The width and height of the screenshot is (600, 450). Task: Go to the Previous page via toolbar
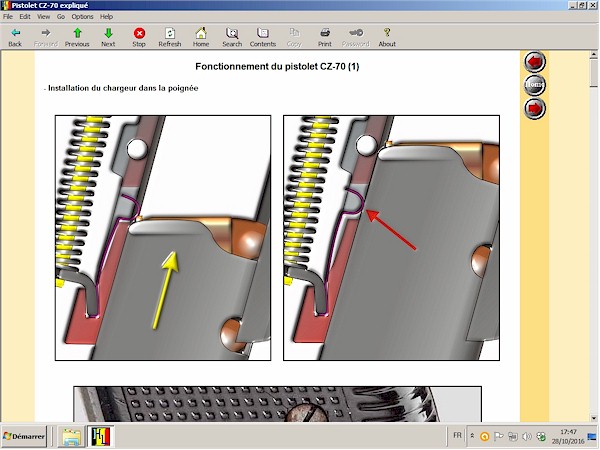(x=77, y=37)
